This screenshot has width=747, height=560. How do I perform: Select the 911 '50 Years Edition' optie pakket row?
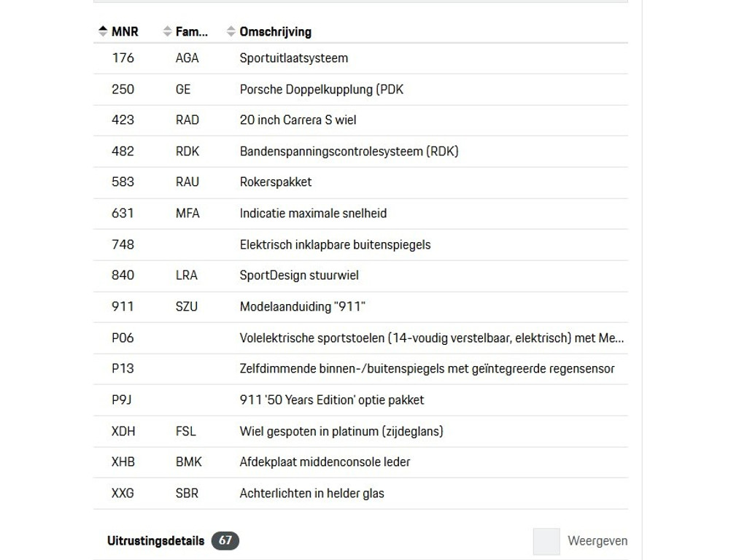pos(331,400)
